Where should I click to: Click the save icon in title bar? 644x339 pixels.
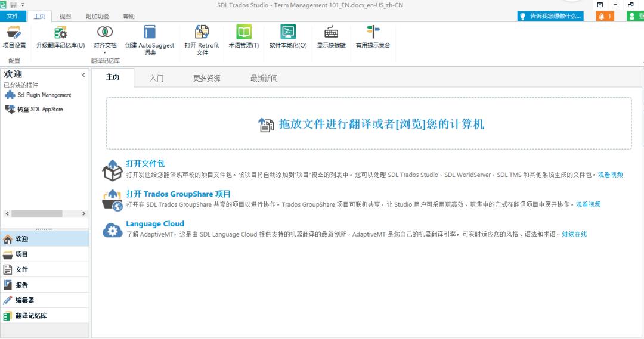tap(13, 5)
